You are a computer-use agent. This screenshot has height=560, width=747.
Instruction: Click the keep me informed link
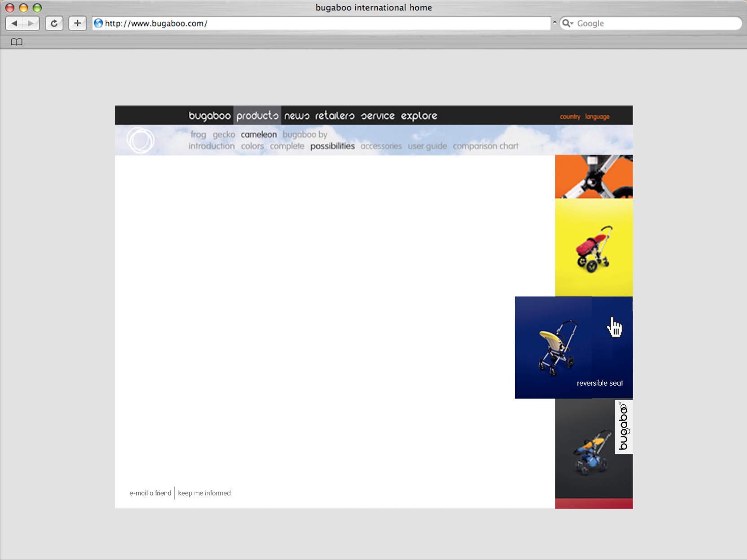click(x=204, y=493)
